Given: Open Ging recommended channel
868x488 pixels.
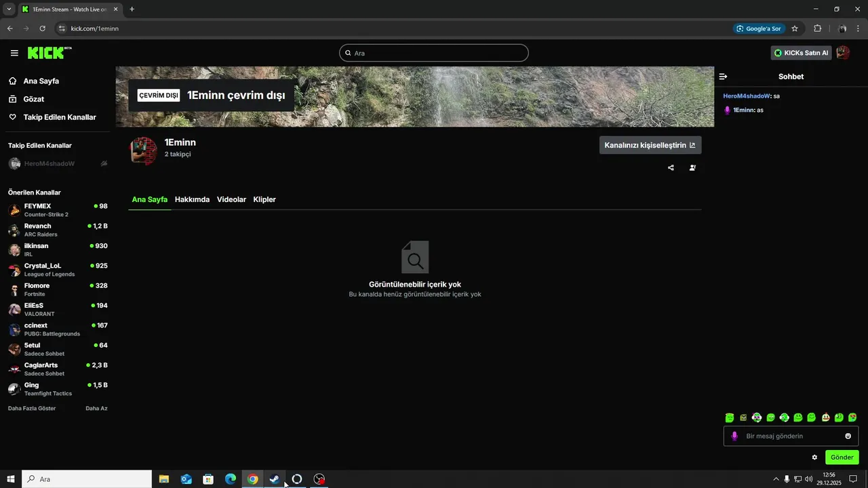Looking at the screenshot, I should pyautogui.click(x=58, y=389).
